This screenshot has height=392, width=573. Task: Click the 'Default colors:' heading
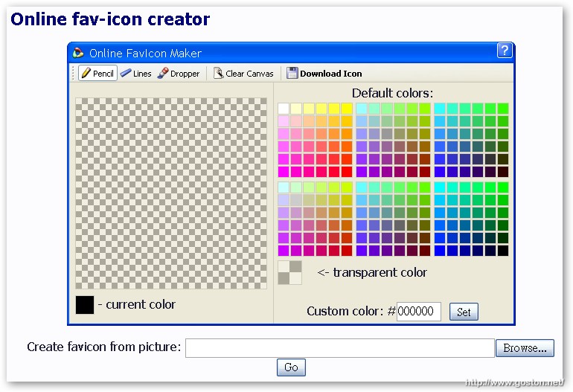[392, 94]
